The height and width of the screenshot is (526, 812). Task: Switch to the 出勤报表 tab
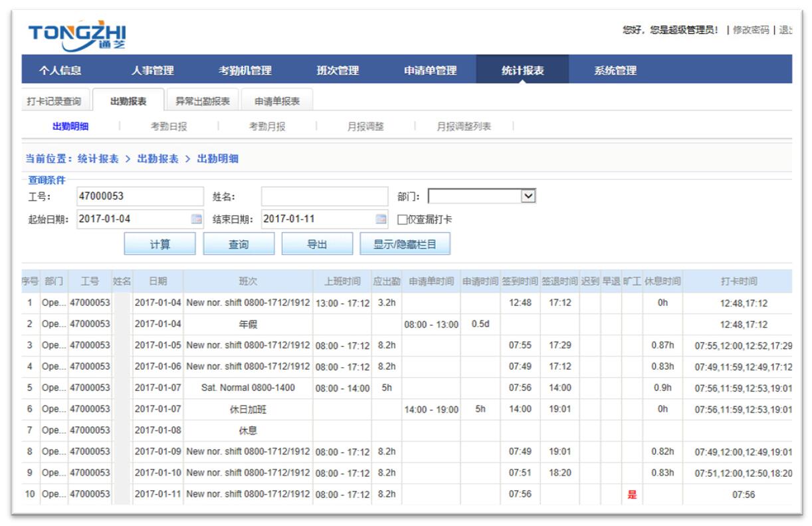pyautogui.click(x=128, y=101)
